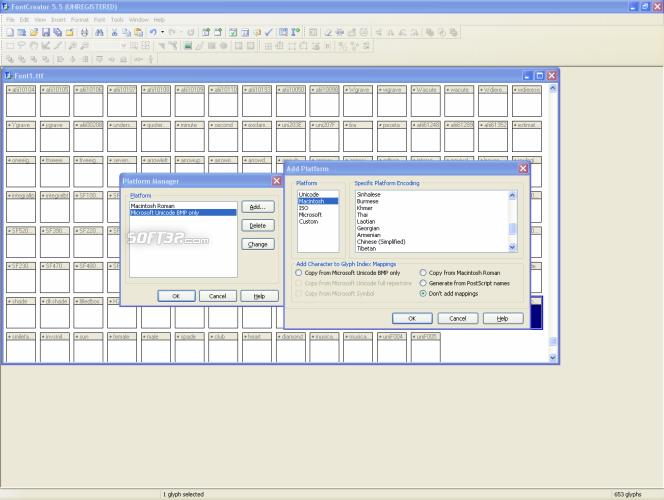Click Font1.ttf window scroll up arrow

tap(552, 89)
